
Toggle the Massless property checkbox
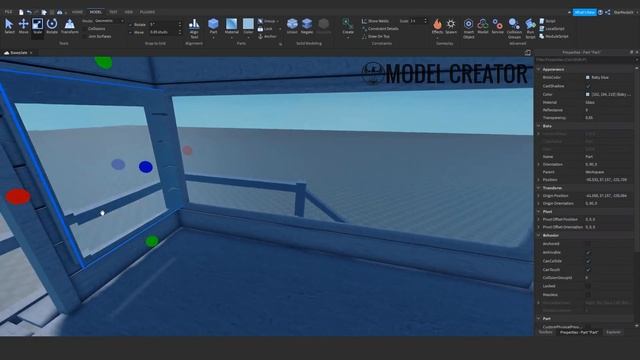pos(588,295)
